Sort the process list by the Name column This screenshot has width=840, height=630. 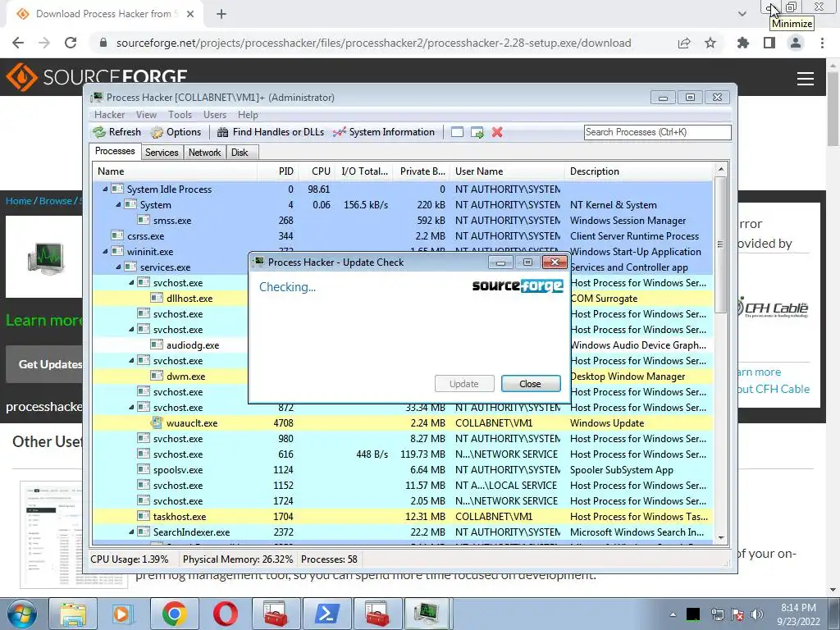[x=175, y=171]
